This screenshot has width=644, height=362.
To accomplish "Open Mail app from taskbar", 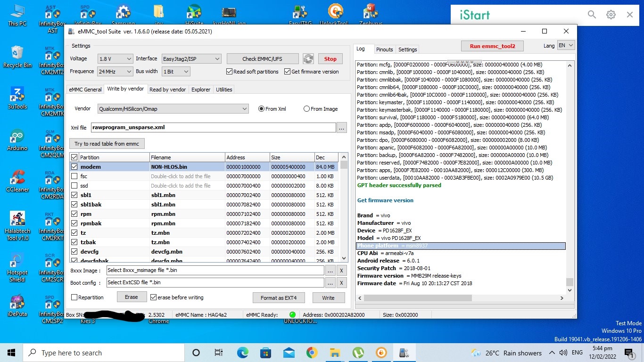I will point(289,353).
